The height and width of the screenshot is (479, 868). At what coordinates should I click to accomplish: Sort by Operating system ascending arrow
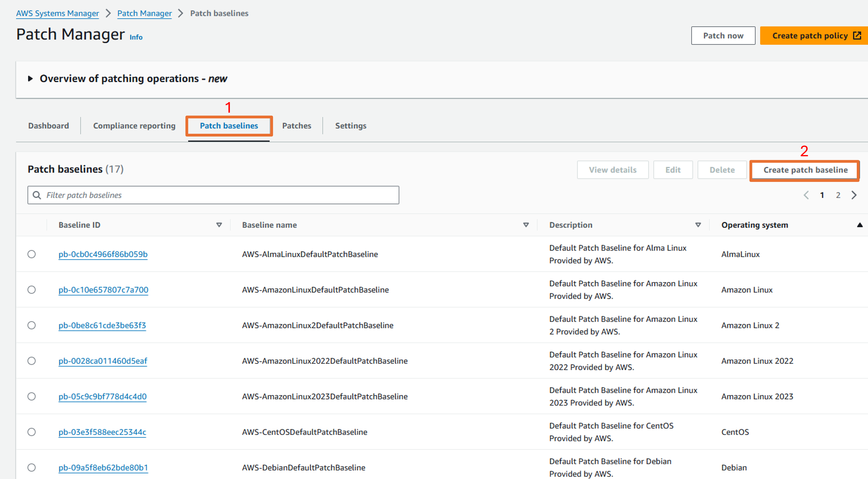pyautogui.click(x=860, y=225)
